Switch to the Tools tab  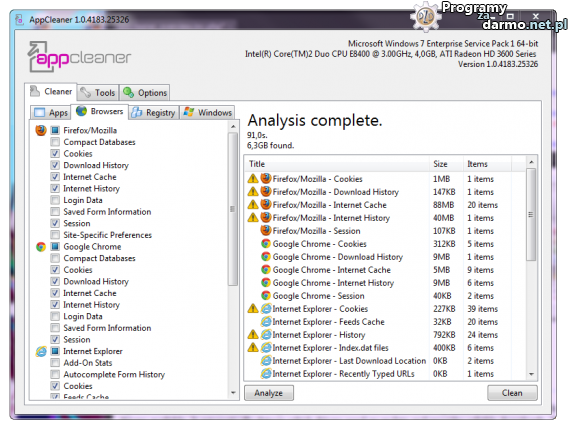(x=98, y=93)
